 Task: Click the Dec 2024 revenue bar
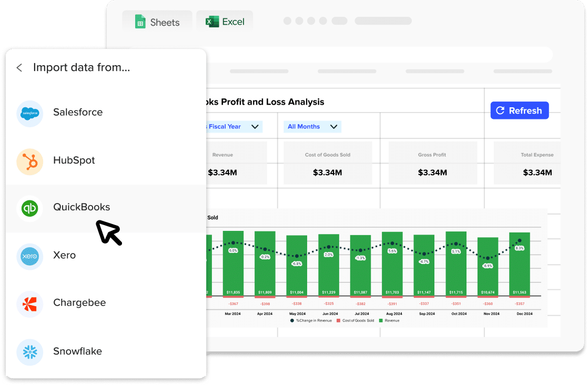pyautogui.click(x=520, y=264)
